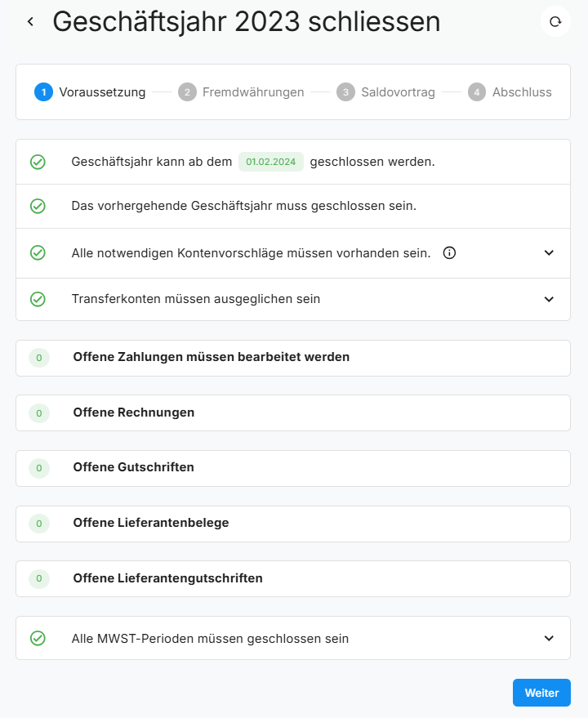Go to step 2 Fremdwährungen

241,92
